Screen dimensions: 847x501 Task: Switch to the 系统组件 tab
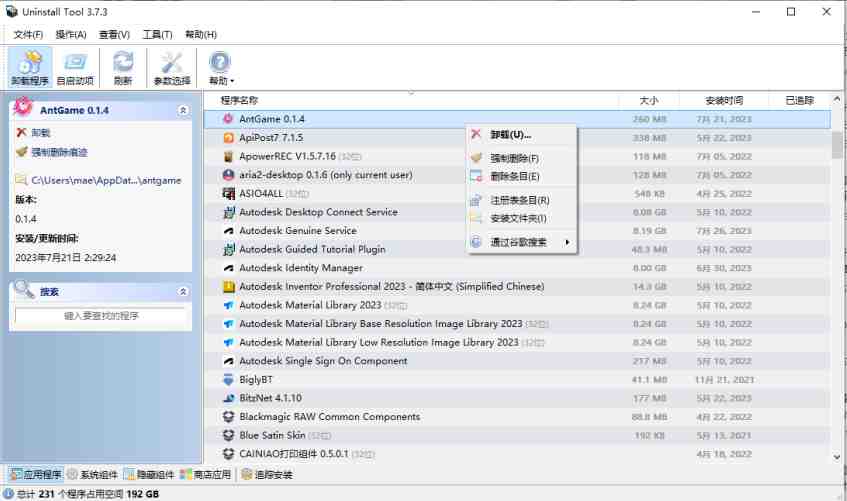92,475
